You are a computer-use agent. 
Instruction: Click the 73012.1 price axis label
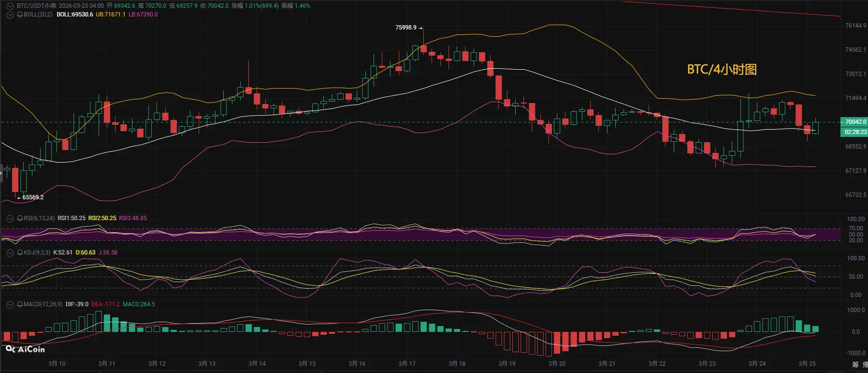pyautogui.click(x=855, y=74)
